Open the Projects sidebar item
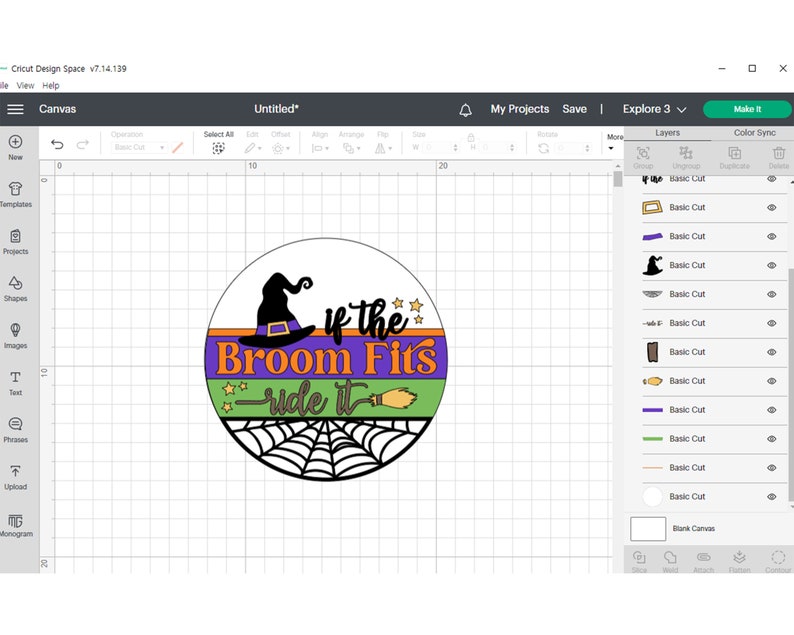Viewport: 794px width, 635px height. tap(15, 236)
